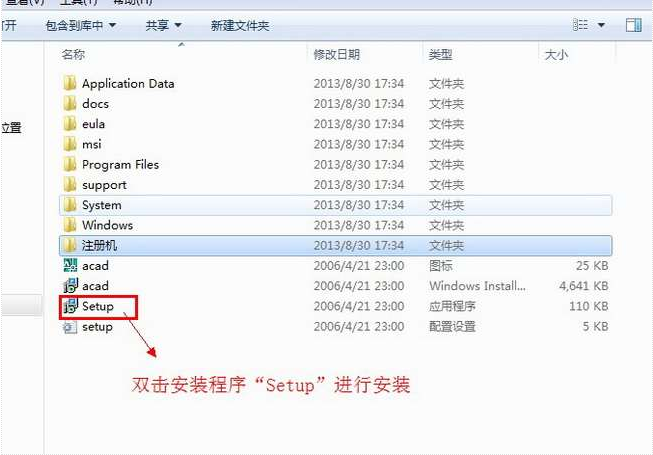
Task: Click the 注册机 folder
Action: [100, 246]
